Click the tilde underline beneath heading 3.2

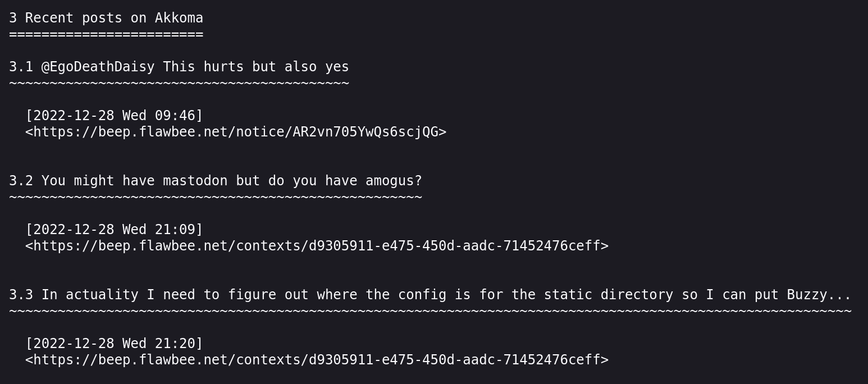(215, 198)
